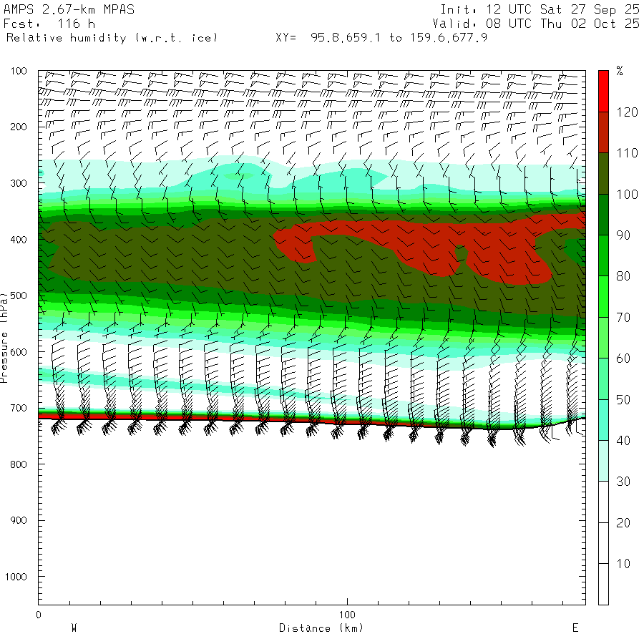Click the bright red swatch above 120
Image resolution: width=644 pixels, height=644 pixels.
click(x=603, y=91)
